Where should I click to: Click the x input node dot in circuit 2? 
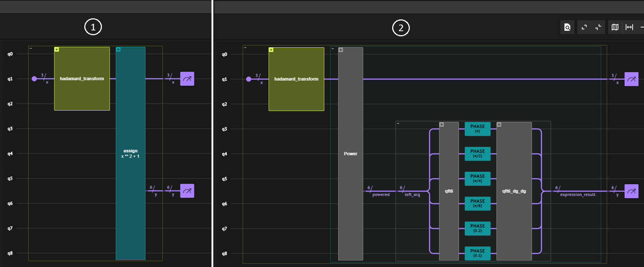(x=249, y=79)
